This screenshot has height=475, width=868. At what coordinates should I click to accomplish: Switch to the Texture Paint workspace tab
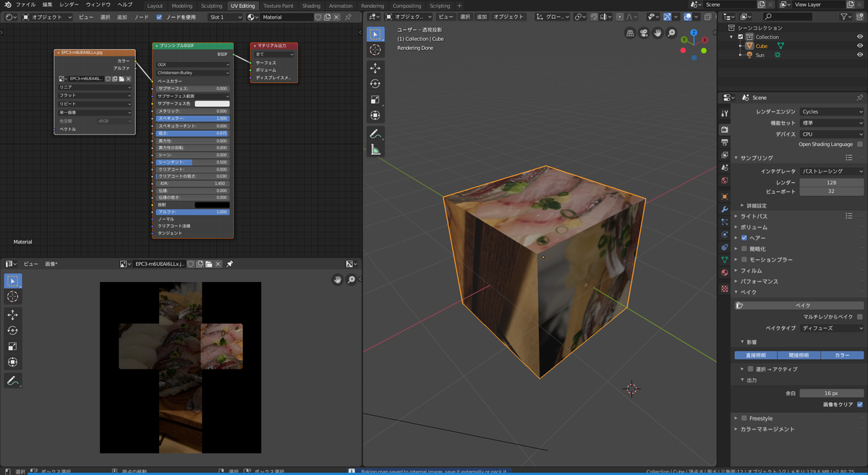(x=278, y=6)
